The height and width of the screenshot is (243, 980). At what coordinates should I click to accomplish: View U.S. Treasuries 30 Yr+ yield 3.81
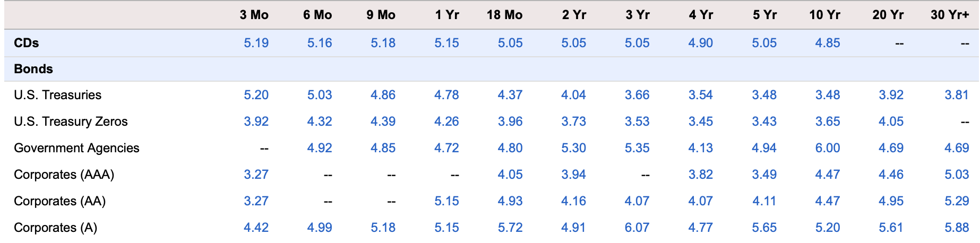957,95
